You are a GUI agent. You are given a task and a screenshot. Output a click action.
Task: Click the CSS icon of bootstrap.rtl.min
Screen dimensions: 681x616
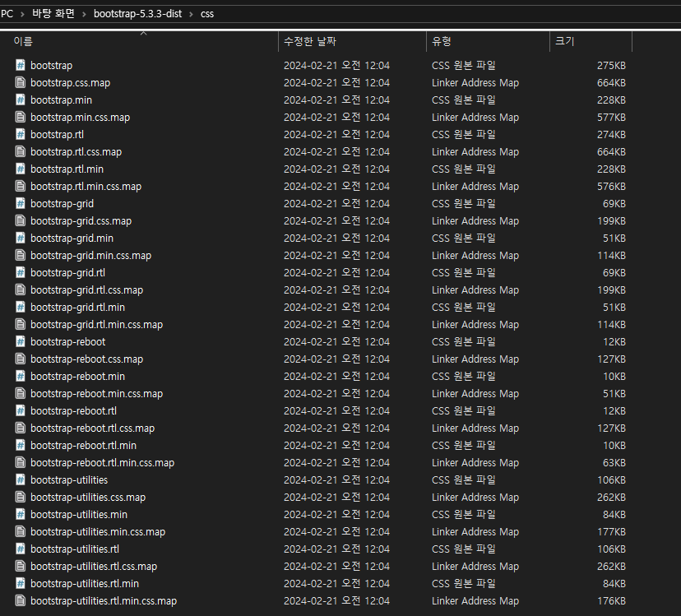(21, 169)
